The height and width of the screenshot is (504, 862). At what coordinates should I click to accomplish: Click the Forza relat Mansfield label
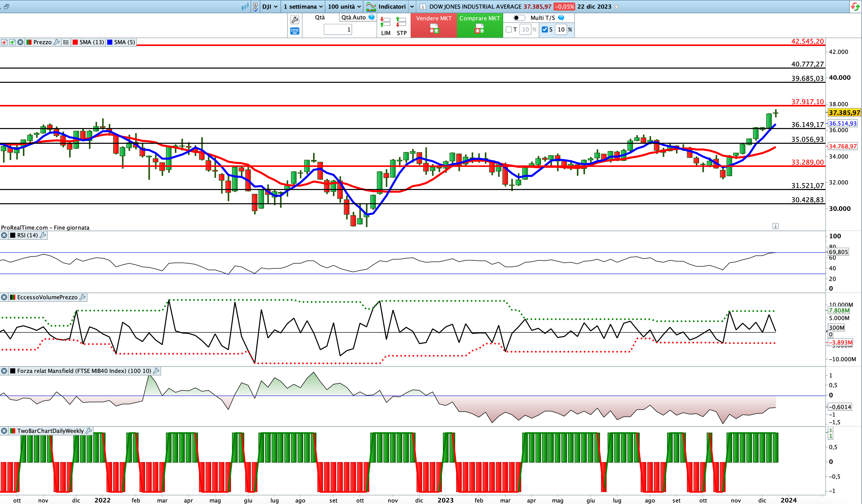pyautogui.click(x=84, y=371)
